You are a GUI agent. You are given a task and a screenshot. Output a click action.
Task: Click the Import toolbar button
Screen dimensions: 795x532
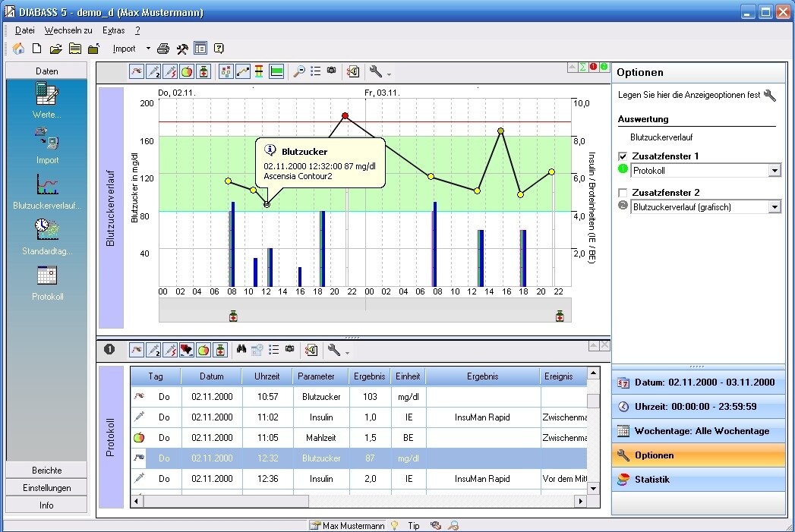(125, 49)
